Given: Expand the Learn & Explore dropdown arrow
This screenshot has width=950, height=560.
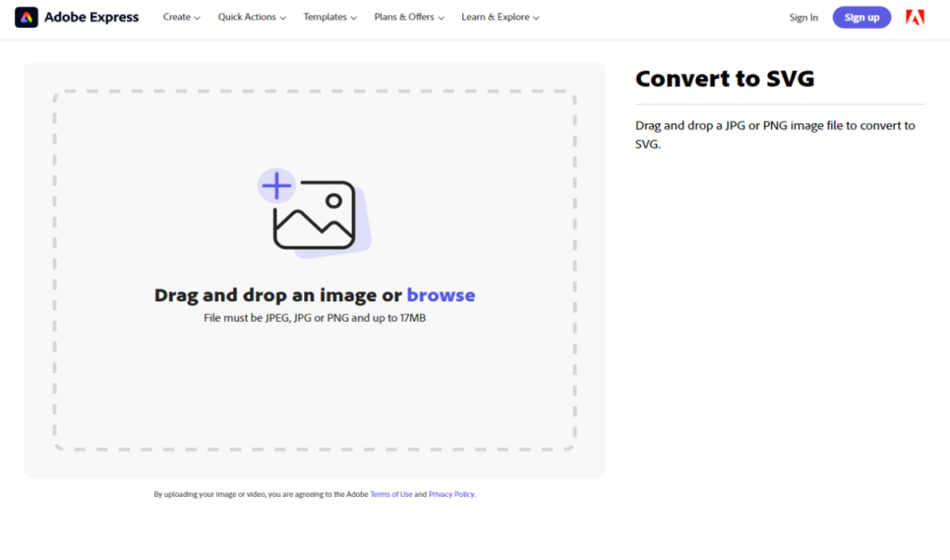Looking at the screenshot, I should [x=536, y=18].
